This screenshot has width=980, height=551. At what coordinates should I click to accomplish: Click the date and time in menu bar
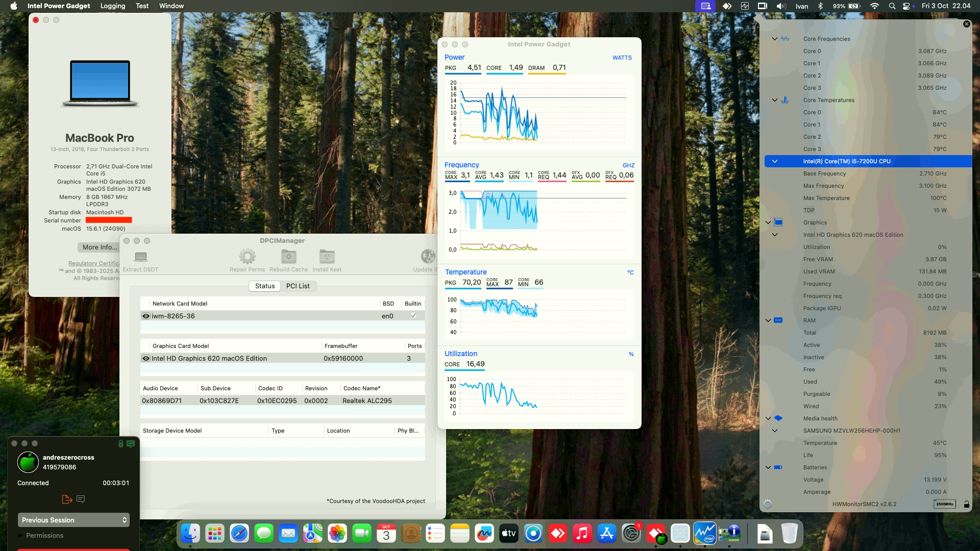click(946, 6)
